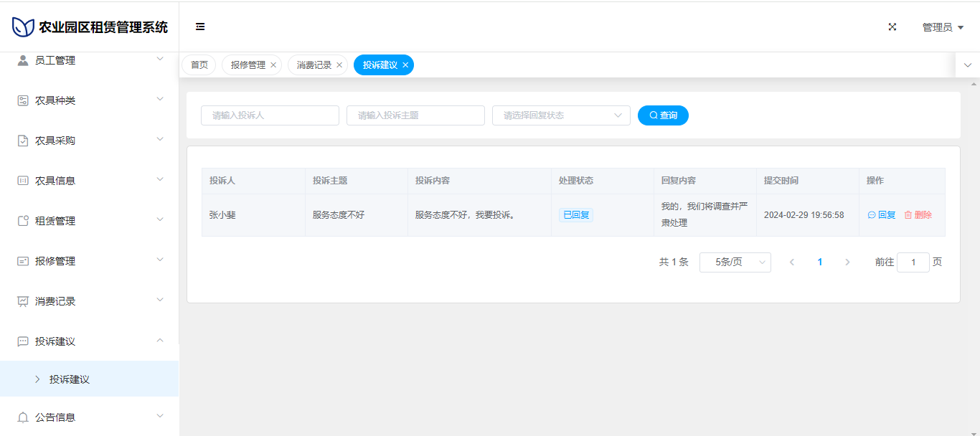Switch to the 首页 tab
Screen dimensions: 980x436
click(x=199, y=65)
